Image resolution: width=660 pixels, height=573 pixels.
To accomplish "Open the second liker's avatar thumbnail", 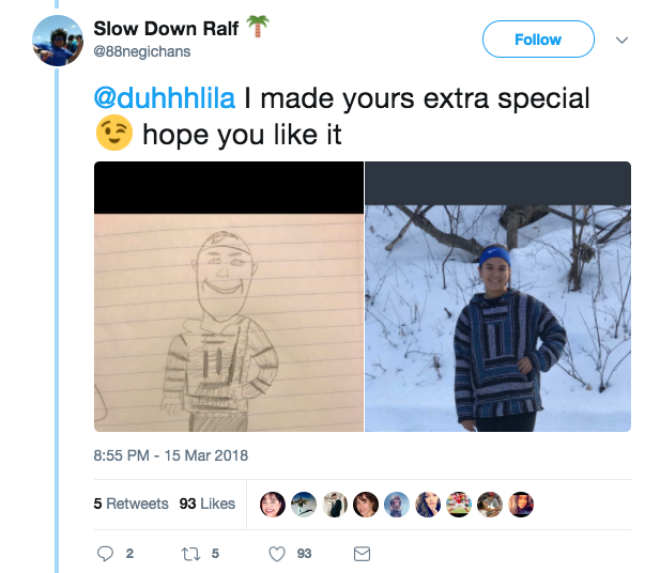I will coord(304,504).
